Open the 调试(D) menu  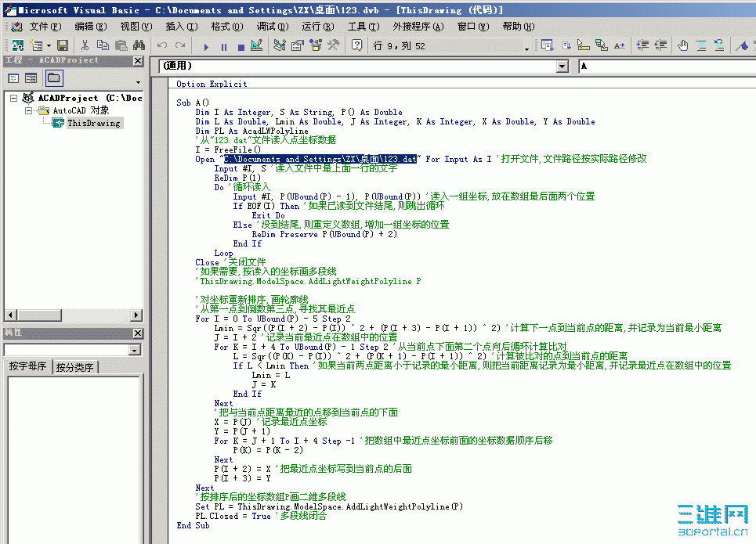pos(273,27)
